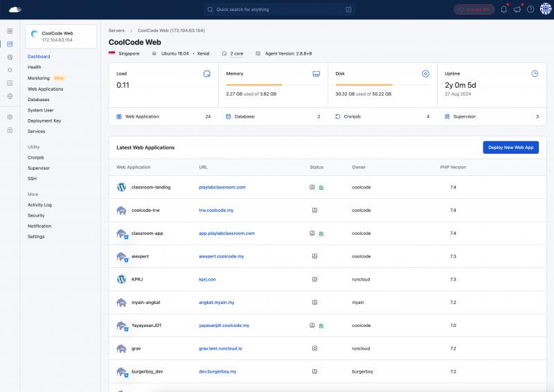
Task: Click the gear settings icon in left rail
Action: coord(10,117)
